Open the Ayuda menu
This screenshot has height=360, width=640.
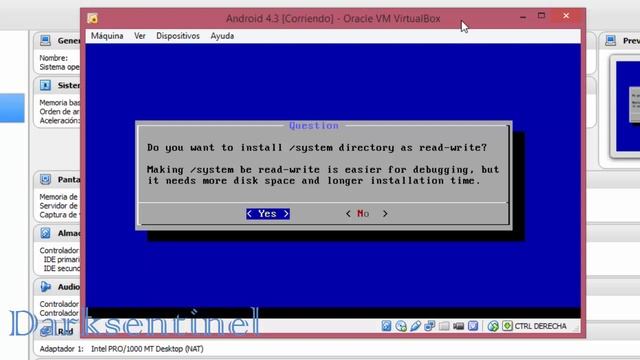[x=222, y=36]
